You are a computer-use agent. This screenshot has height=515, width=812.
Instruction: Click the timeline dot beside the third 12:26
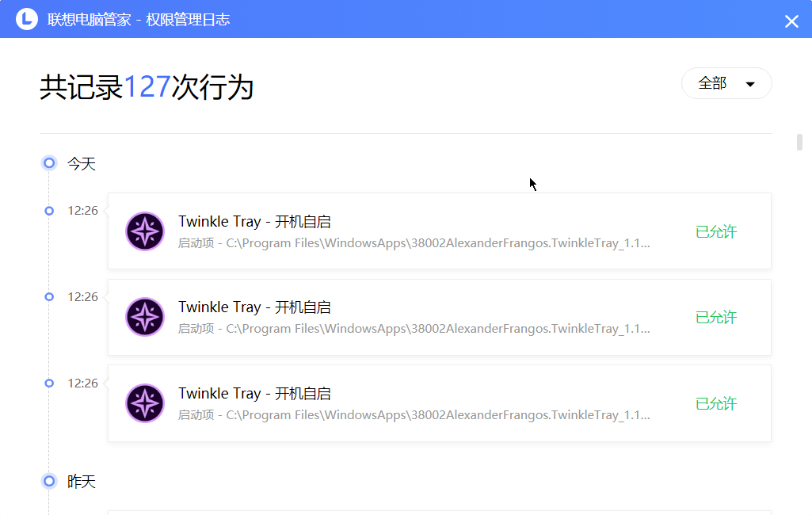click(x=49, y=383)
